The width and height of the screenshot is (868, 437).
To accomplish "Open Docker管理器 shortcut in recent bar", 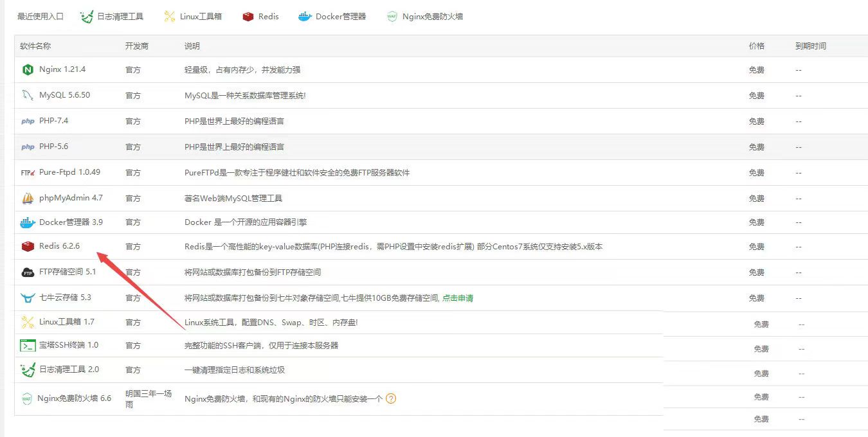I will click(x=332, y=17).
